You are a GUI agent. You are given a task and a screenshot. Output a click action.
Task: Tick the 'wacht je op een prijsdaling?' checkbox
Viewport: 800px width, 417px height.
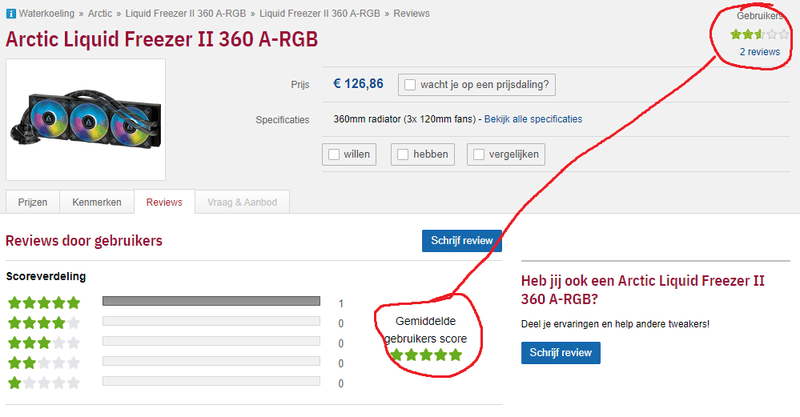coord(410,85)
